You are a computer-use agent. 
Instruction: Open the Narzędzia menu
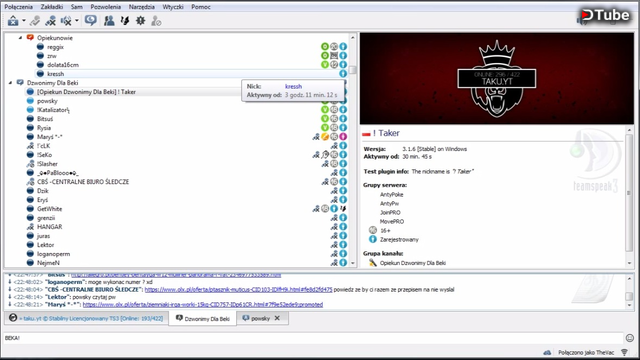pos(142,7)
